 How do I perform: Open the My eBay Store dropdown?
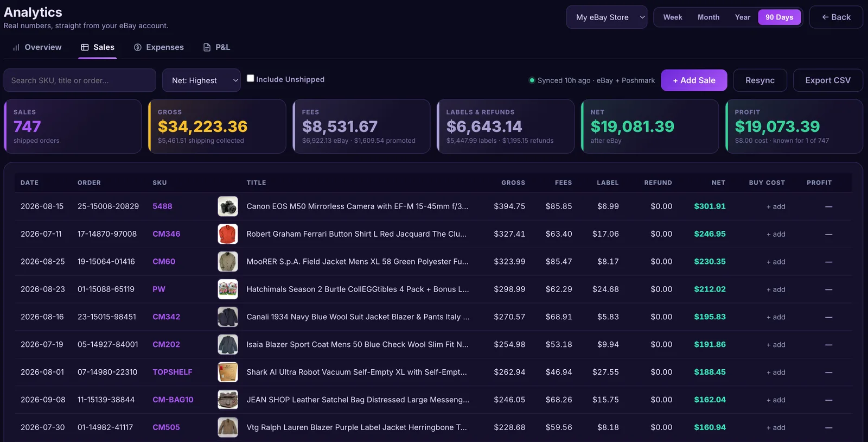(x=607, y=17)
